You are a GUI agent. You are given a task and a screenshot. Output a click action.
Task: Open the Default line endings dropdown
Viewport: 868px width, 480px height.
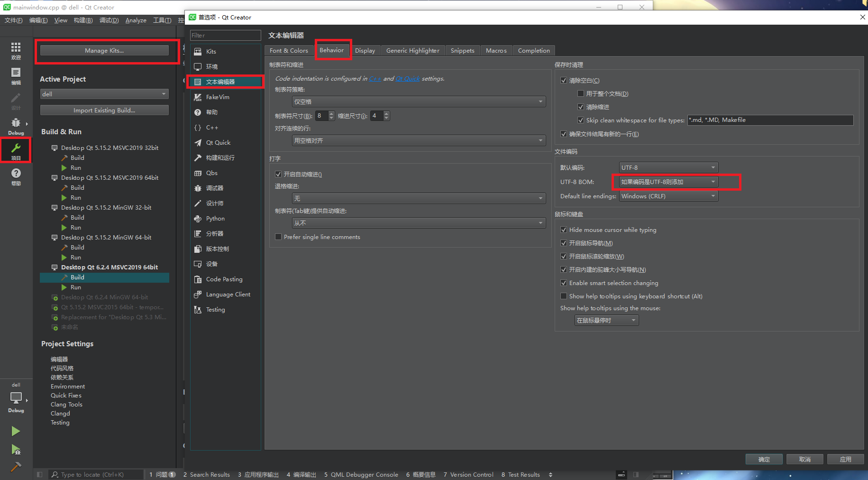[x=668, y=196]
